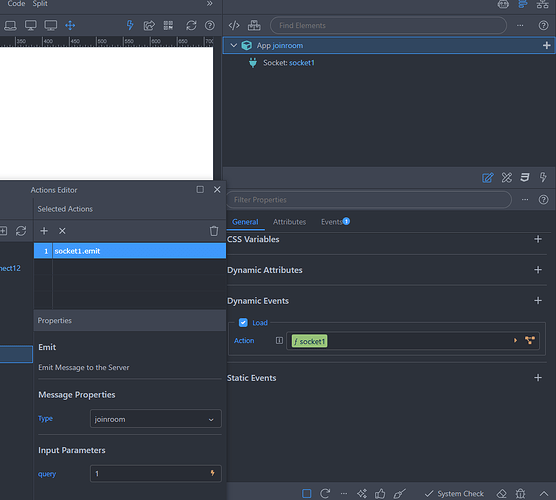Screen dimensions: 556x500
Task: Open more options beside Find Elements
Action: pos(520,26)
